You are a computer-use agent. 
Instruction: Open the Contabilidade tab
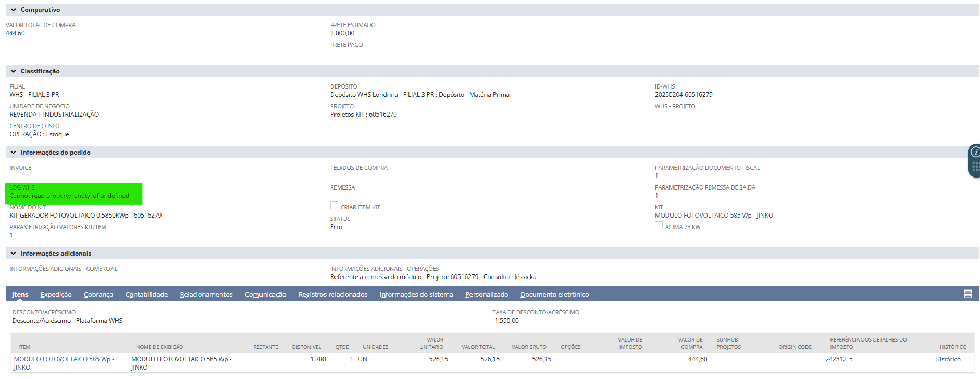(146, 295)
